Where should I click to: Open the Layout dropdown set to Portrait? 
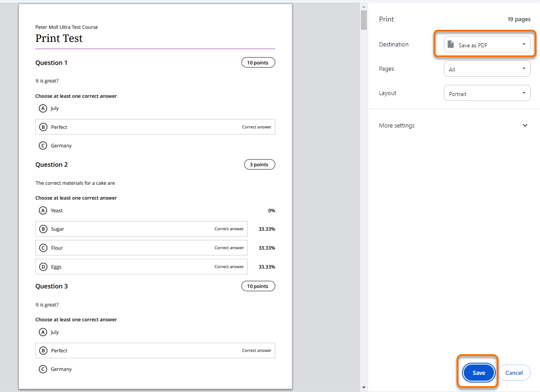pyautogui.click(x=487, y=93)
